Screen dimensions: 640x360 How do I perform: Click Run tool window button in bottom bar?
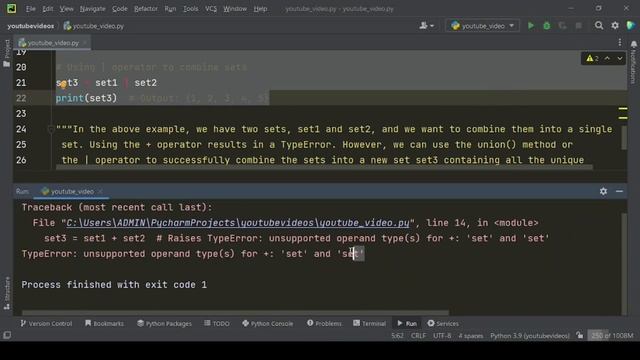pos(407,323)
